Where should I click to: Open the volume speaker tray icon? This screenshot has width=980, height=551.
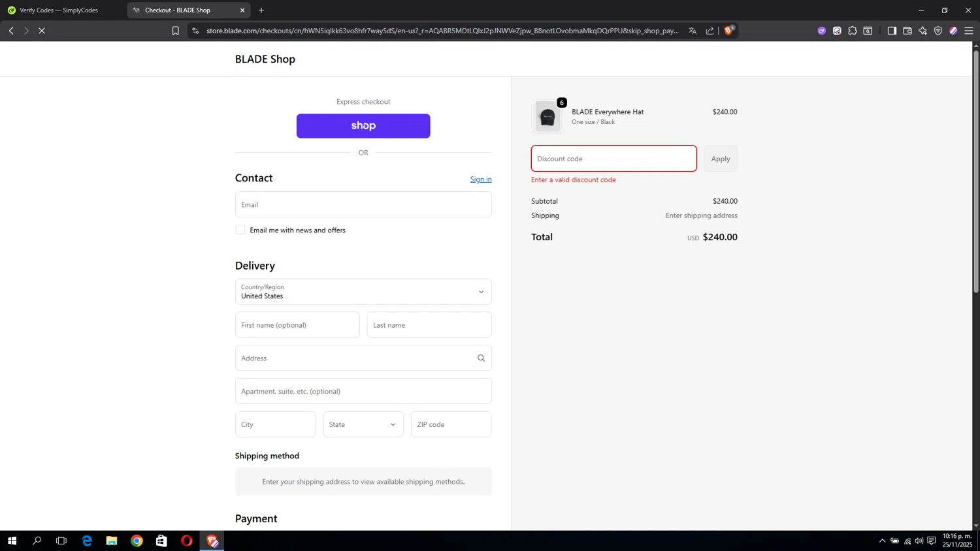(919, 541)
